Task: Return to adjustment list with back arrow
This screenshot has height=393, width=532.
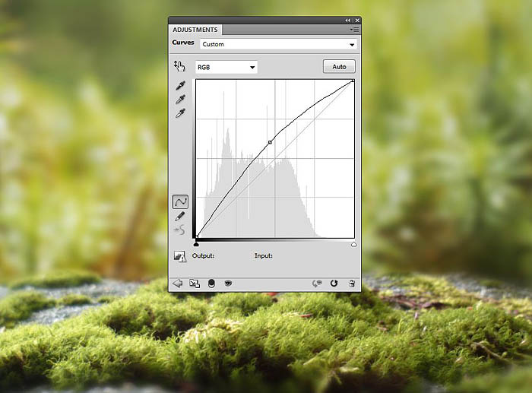Action: tap(179, 283)
